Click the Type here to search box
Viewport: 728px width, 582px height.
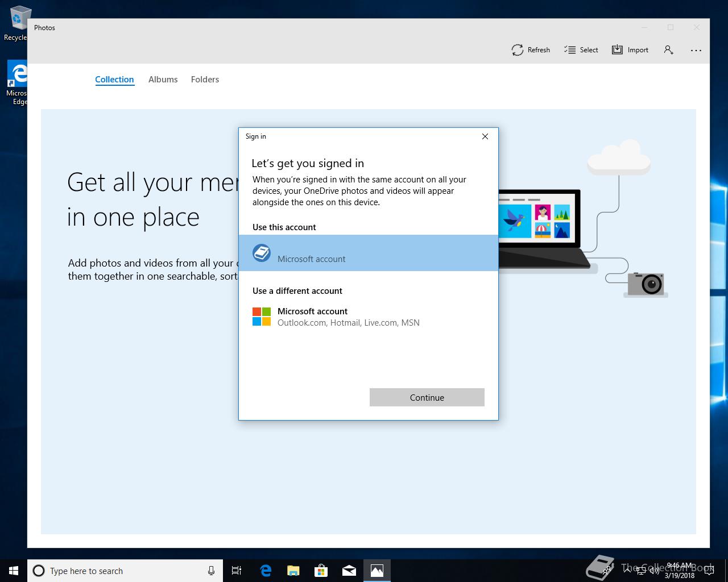tap(125, 571)
